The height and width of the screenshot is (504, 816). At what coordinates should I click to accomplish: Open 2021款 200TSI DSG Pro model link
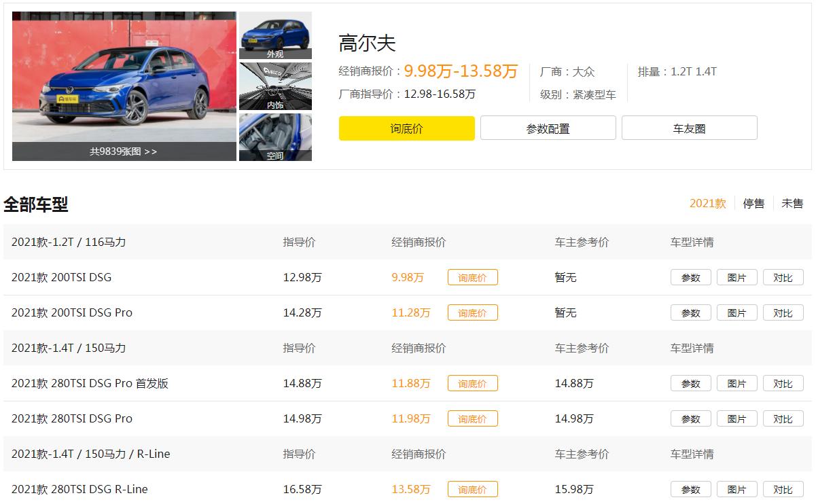pyautogui.click(x=72, y=312)
